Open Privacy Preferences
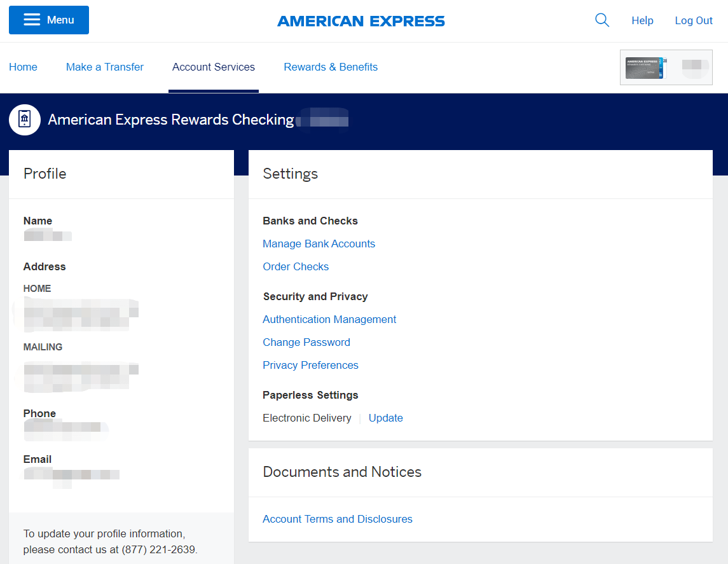This screenshot has width=728, height=564. coord(311,366)
